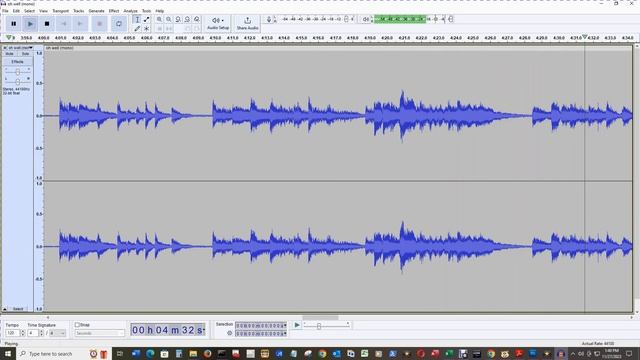Open the Effect menu
Image resolution: width=640 pixels, height=360 pixels.
tap(114, 11)
